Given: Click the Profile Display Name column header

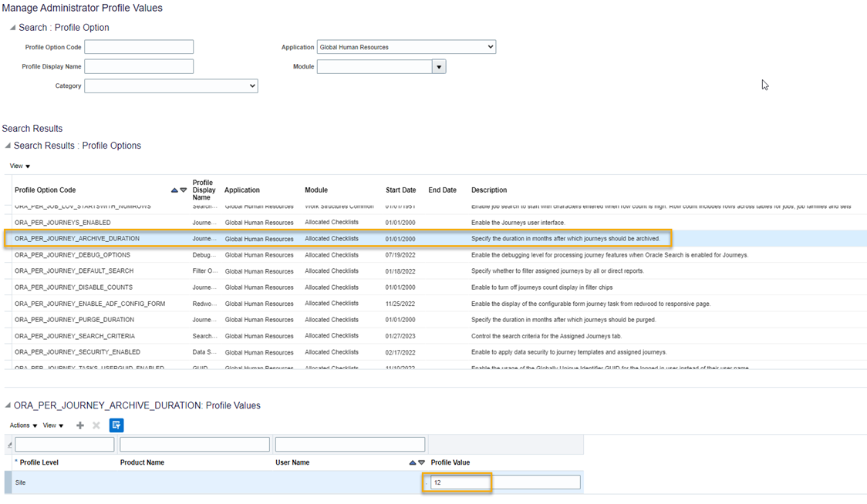Looking at the screenshot, I should point(204,190).
